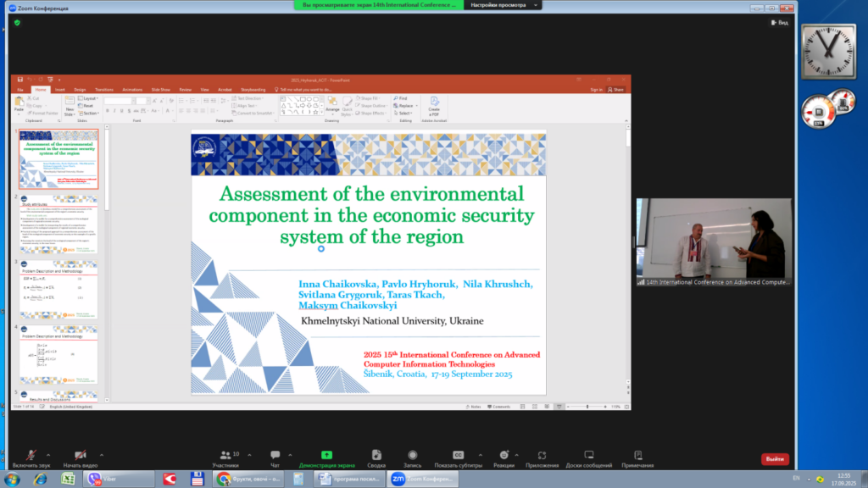Open Доски сообщений whiteboards
Screen dimensions: 868x488
588,457
